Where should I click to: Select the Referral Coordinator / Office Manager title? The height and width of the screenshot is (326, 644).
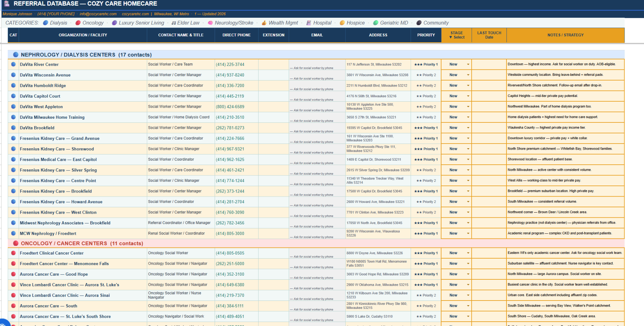coord(179,223)
